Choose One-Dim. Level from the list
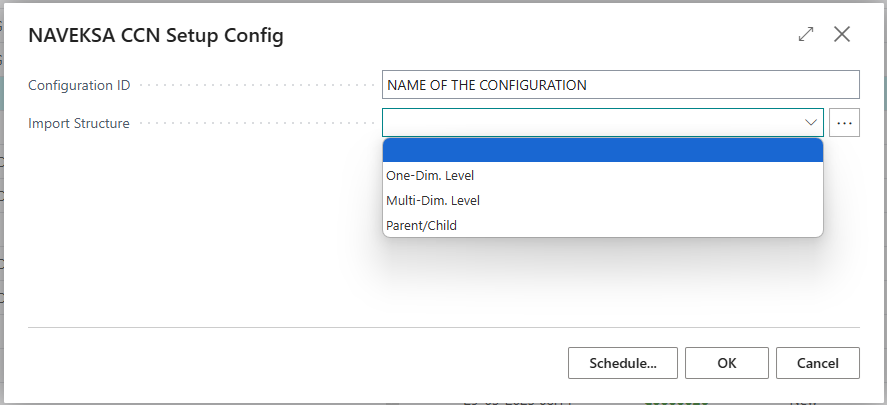The width and height of the screenshot is (887, 405). (431, 175)
